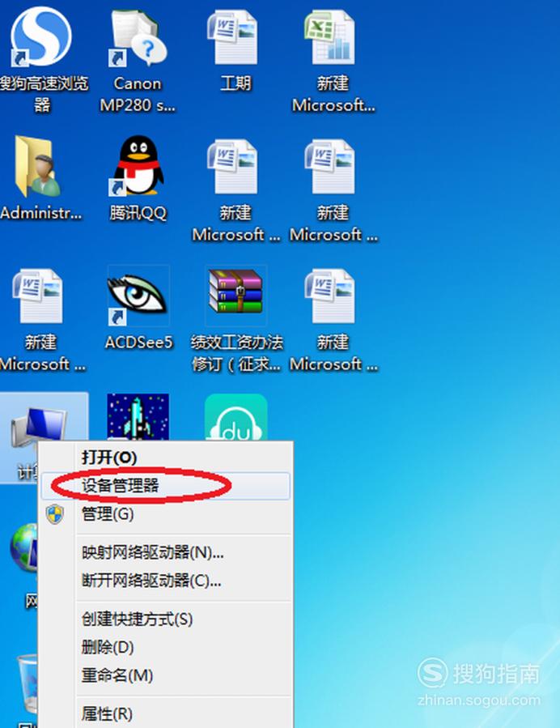Open the Canon MP280 shortcut icon
This screenshot has height=728, width=560.
[138, 38]
